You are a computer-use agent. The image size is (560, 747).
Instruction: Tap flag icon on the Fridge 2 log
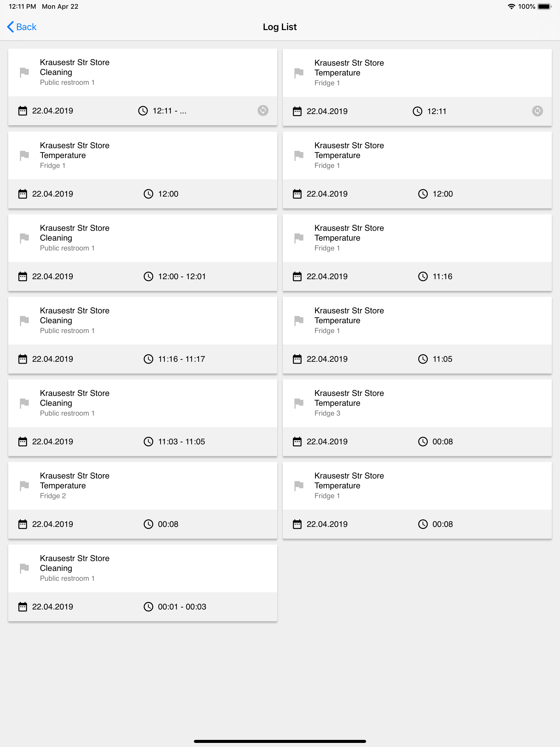tap(24, 486)
